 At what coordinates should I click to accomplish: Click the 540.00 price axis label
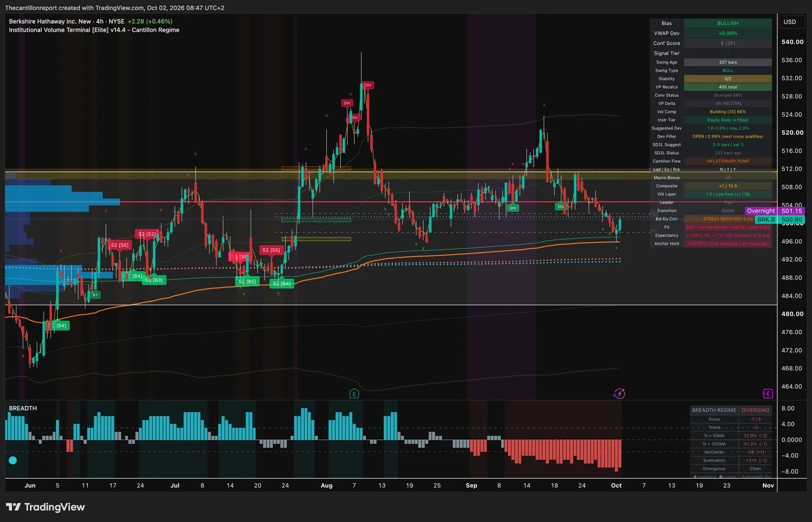[x=792, y=42]
